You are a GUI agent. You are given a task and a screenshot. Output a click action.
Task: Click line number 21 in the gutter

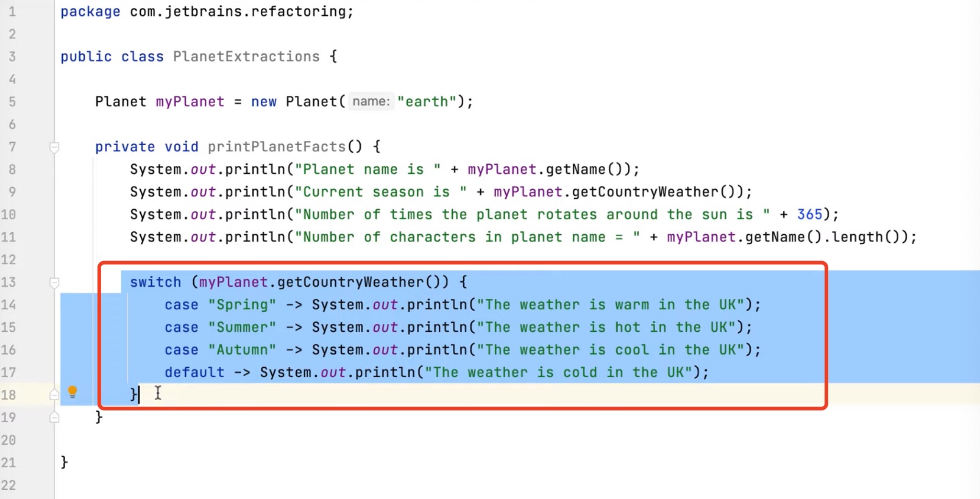pyautogui.click(x=9, y=463)
